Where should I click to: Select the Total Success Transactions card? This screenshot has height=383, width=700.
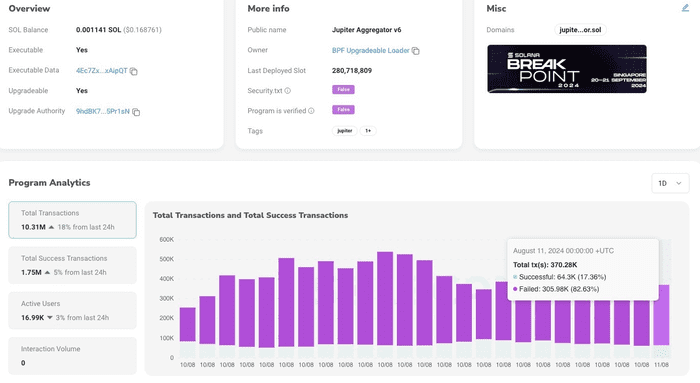click(72, 265)
